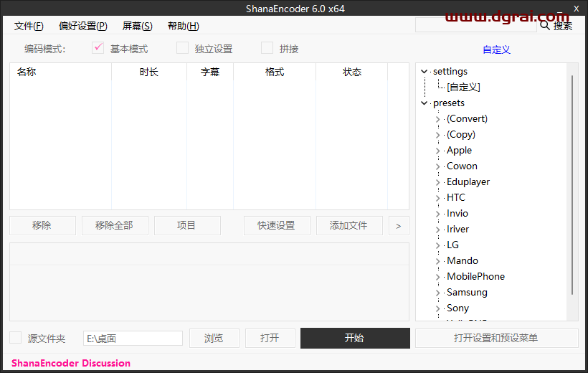This screenshot has width=588, height=373.
Task: Expand the Invio preset folder
Action: click(437, 214)
